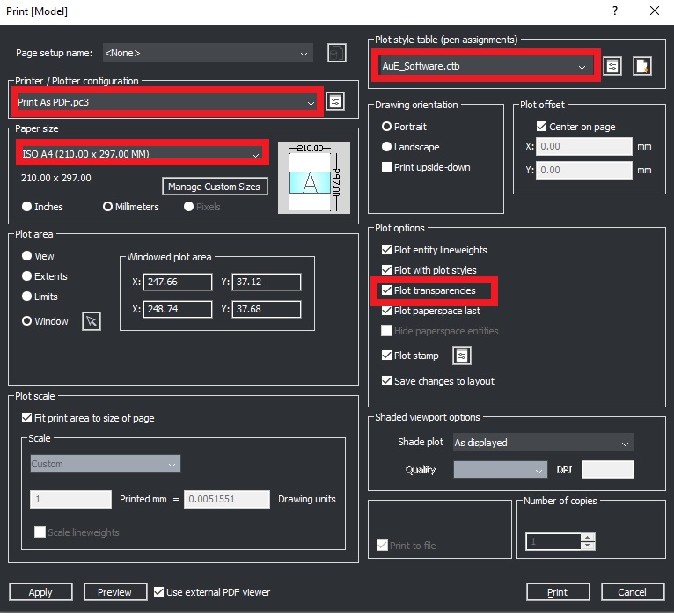Choose Extents as the plot area
674x616 pixels.
coord(26,276)
